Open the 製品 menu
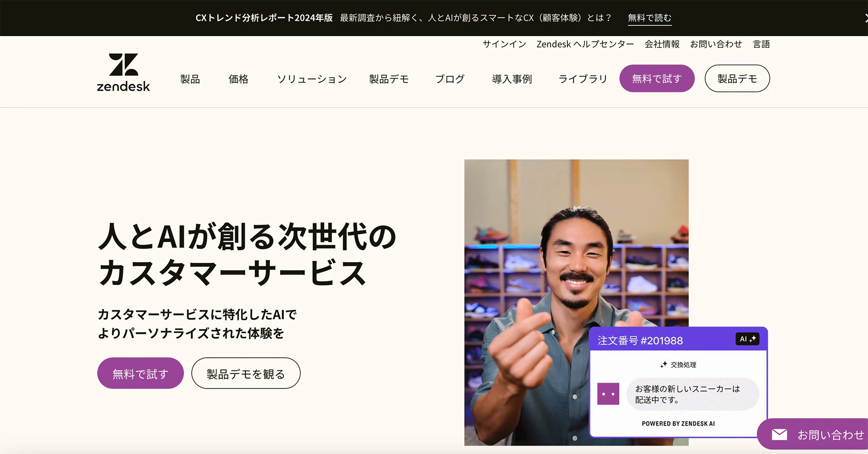Image resolution: width=868 pixels, height=454 pixels. [x=190, y=79]
